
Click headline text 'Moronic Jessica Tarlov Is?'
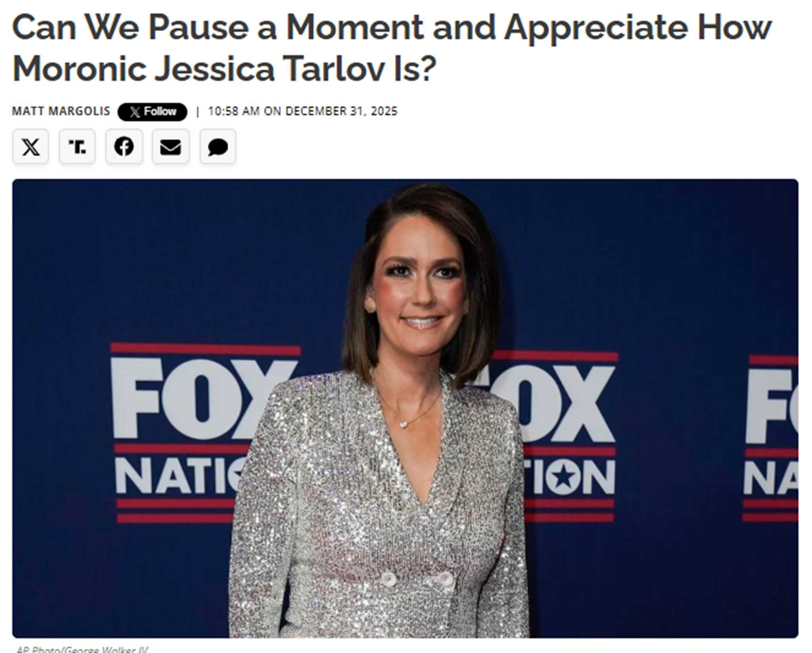click(224, 69)
